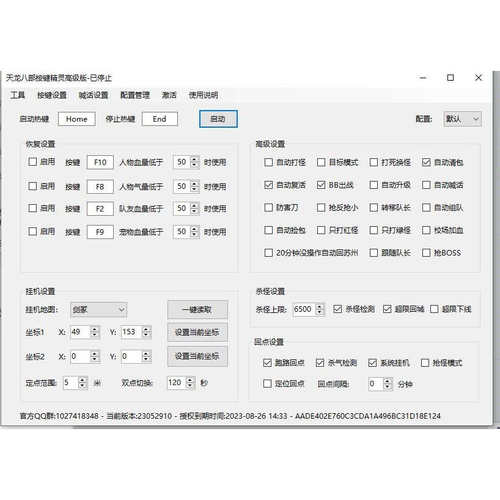Click the F8 key field
The image size is (500, 500).
(x=100, y=187)
